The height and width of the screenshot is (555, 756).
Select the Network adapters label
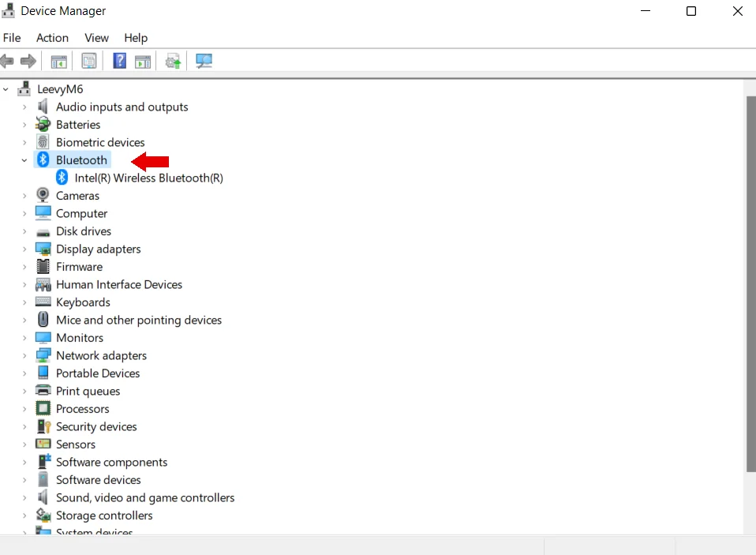click(x=101, y=355)
